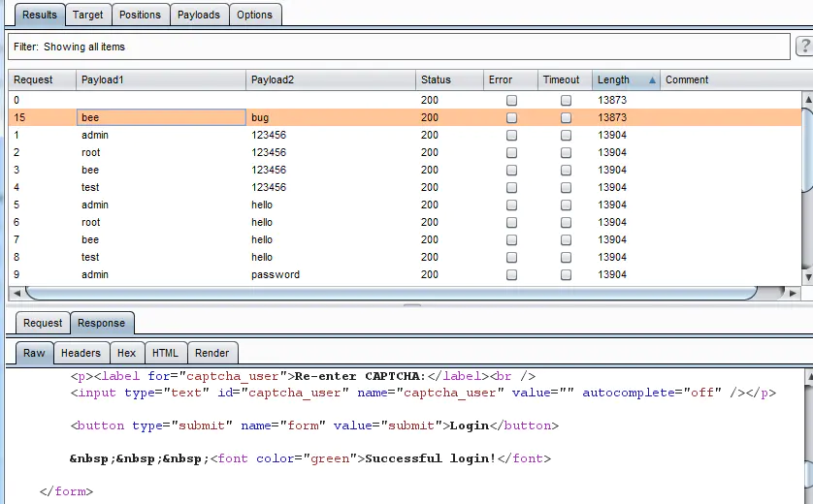Toggle Error checkbox for request 3
813x504 pixels.
[511, 171]
